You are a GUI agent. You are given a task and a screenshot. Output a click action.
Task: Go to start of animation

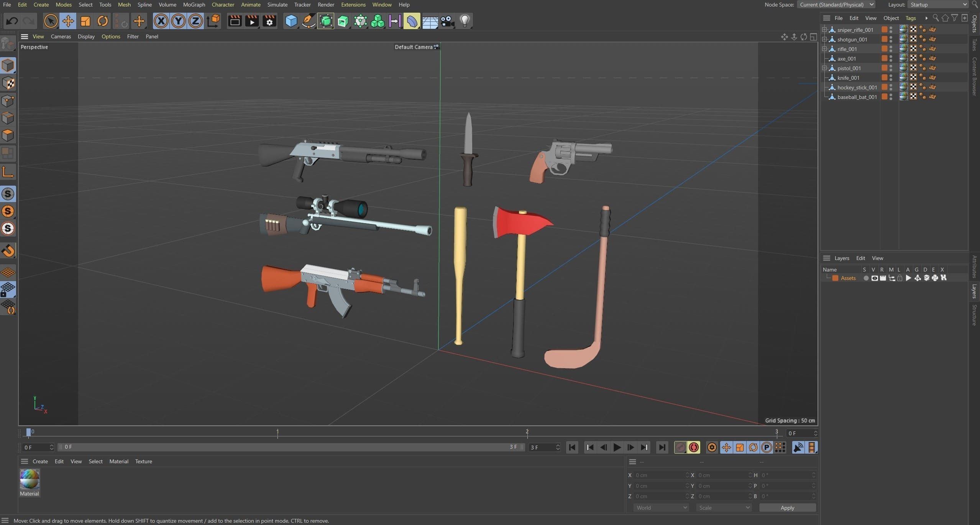(572, 447)
